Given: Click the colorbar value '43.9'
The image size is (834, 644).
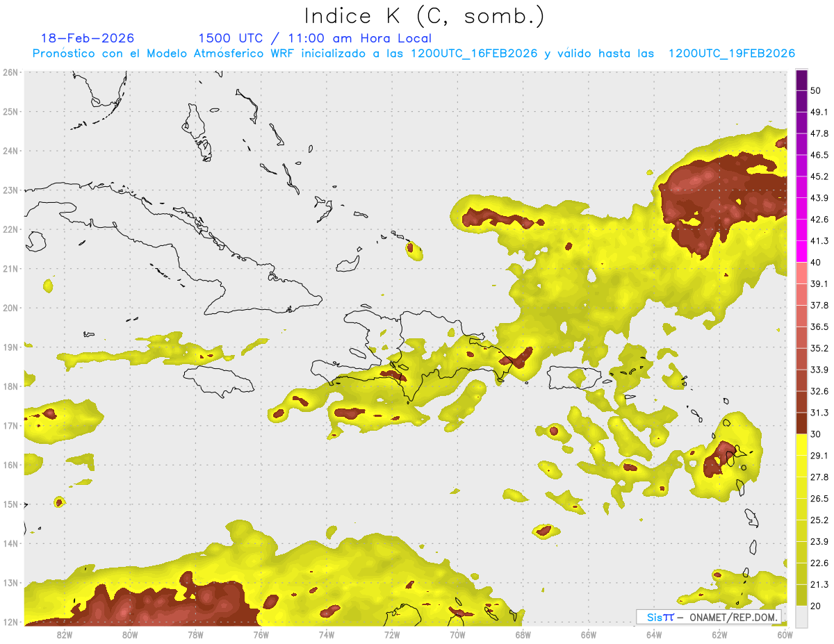Looking at the screenshot, I should [819, 198].
